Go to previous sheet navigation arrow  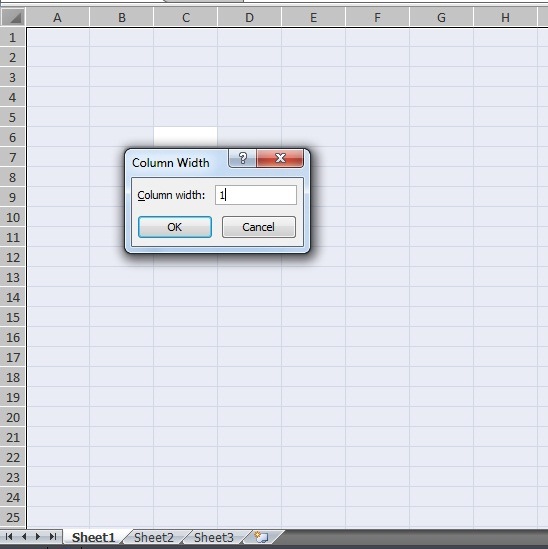24,536
